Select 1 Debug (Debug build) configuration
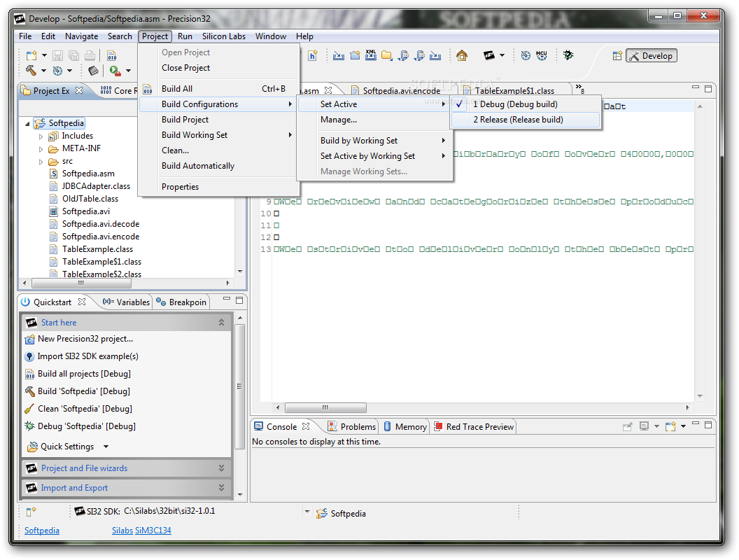The height and width of the screenshot is (560, 739). (x=526, y=104)
